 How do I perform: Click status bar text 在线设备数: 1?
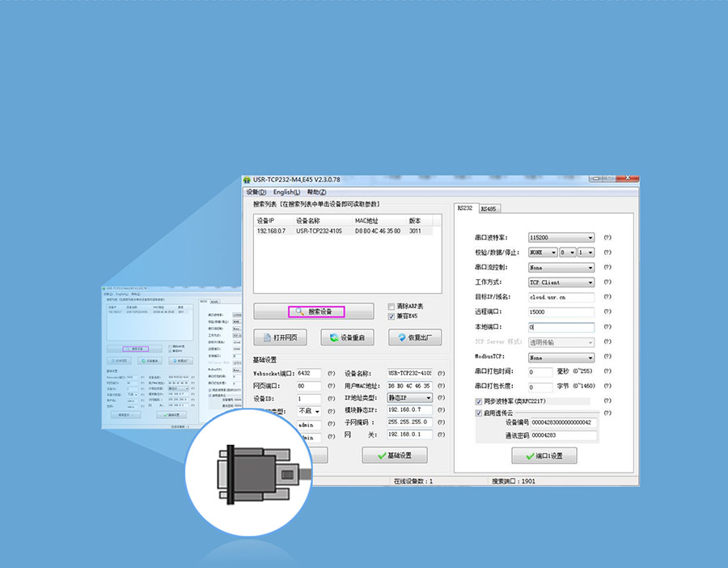pos(413,481)
